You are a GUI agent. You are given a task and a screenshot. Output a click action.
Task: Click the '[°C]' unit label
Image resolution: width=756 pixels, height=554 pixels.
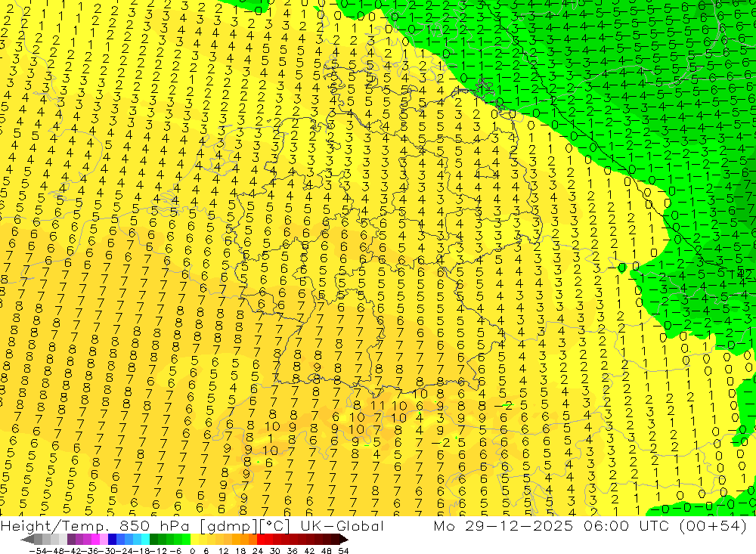(274, 526)
